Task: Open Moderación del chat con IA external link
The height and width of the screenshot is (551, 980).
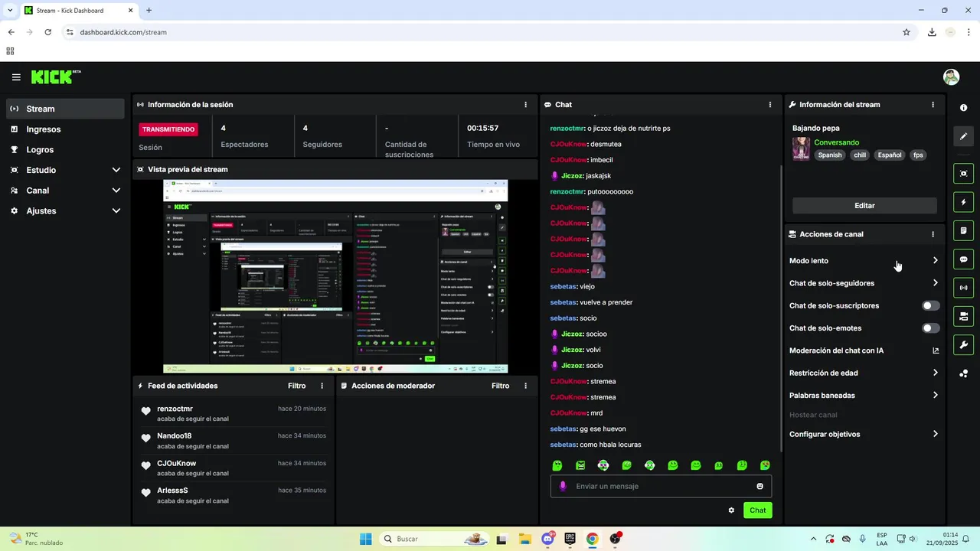Action: [936, 350]
